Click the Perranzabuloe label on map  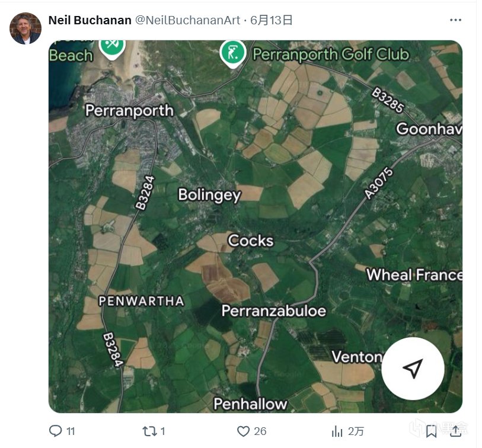273,310
